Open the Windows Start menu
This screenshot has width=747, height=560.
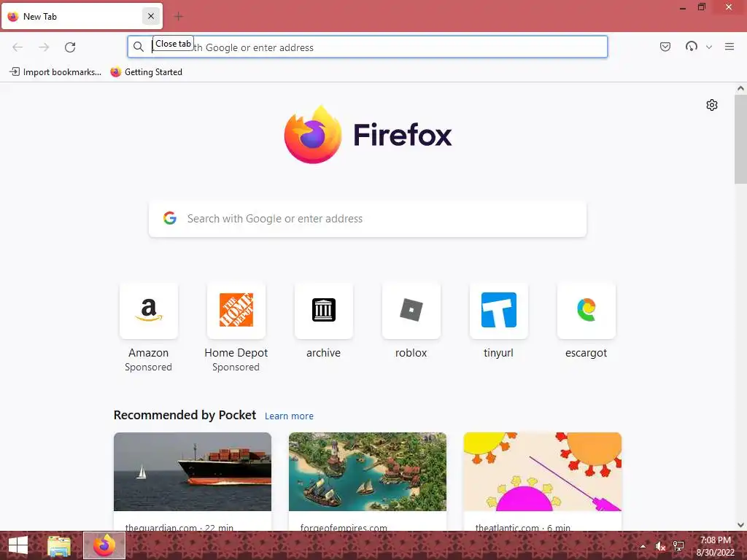point(18,545)
